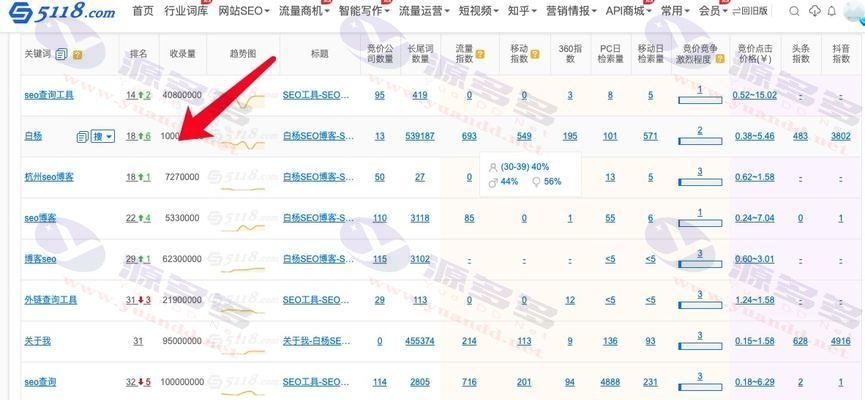Go to 首页 in navigation bar
Screen dimensions: 865x400
[x=143, y=10]
